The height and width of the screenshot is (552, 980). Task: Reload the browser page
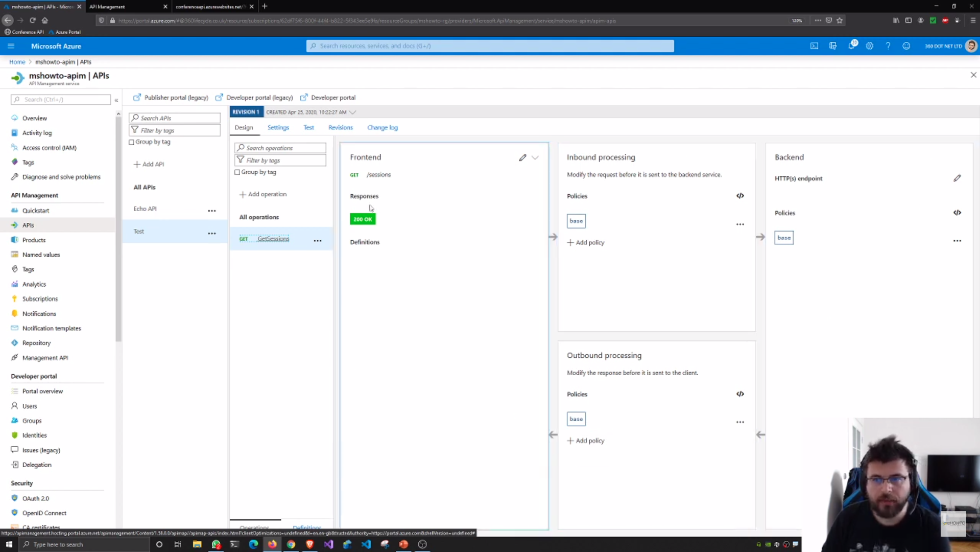(x=32, y=20)
